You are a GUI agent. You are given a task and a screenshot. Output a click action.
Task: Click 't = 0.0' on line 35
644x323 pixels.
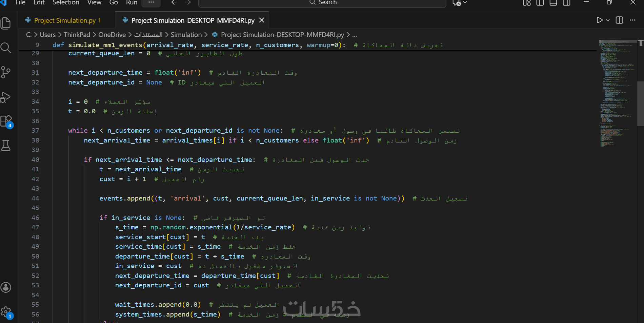tap(82, 111)
